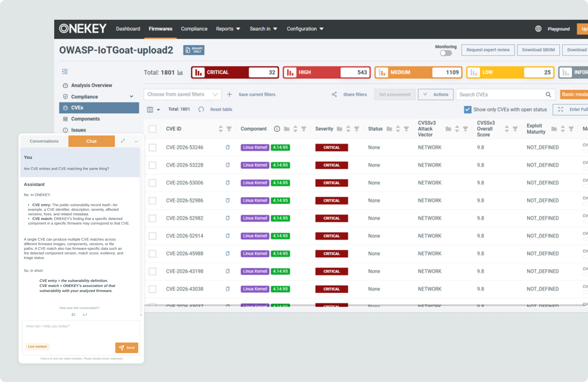Minimize the chat panel dash icon

(x=136, y=142)
